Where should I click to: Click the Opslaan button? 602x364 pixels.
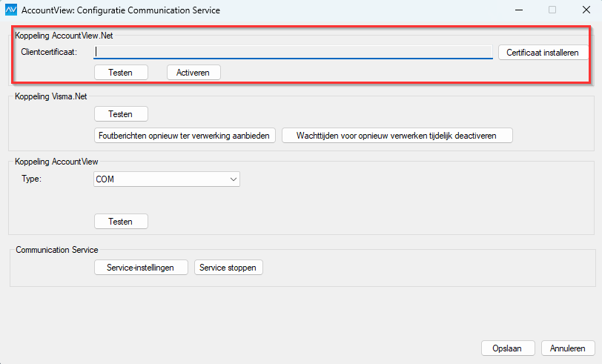pyautogui.click(x=508, y=348)
